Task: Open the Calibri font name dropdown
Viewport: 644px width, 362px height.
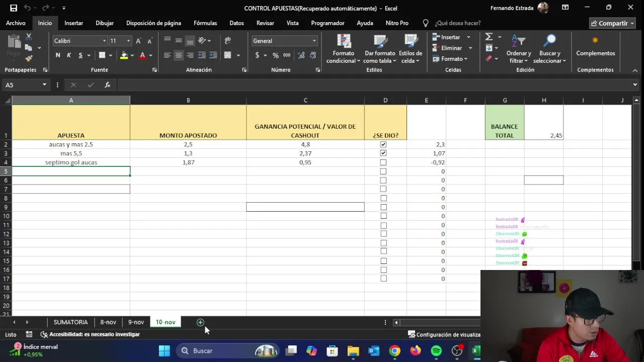Action: (105, 41)
